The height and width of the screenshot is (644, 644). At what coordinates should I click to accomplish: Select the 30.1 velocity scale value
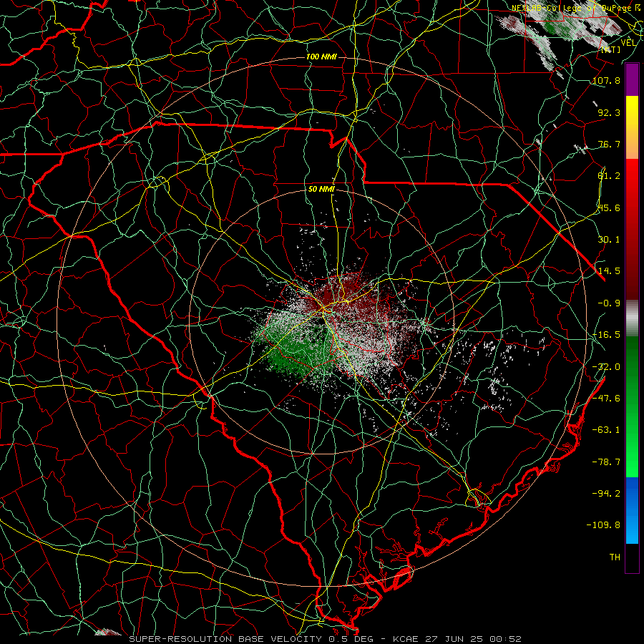pos(609,240)
